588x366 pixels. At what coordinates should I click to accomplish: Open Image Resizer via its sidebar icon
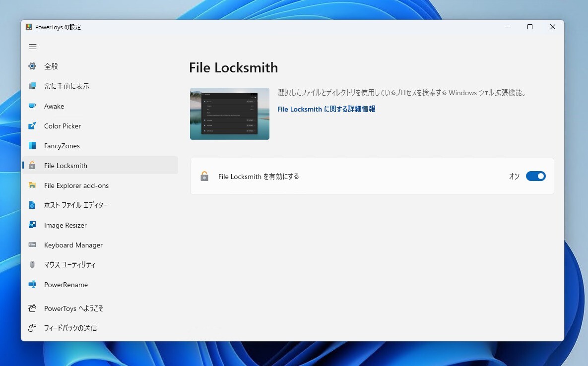pos(32,225)
